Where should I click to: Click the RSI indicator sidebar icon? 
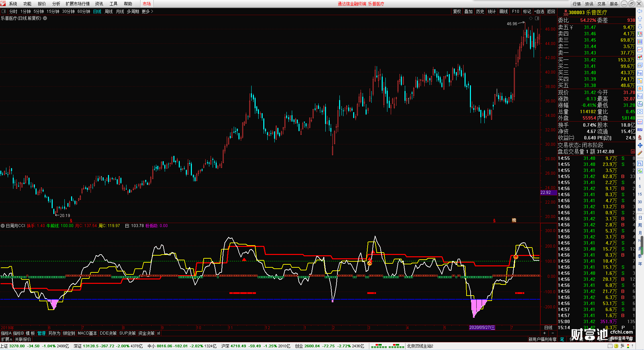coord(640,130)
